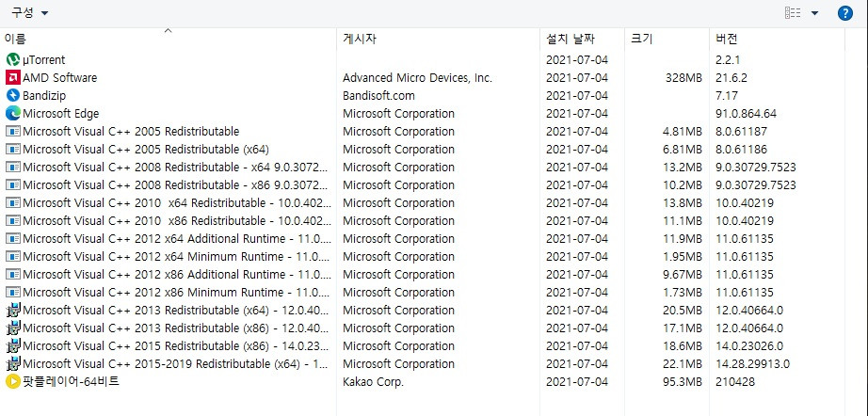Select the AMD Software red icon
Screen dimensions: 868x416
(13, 77)
